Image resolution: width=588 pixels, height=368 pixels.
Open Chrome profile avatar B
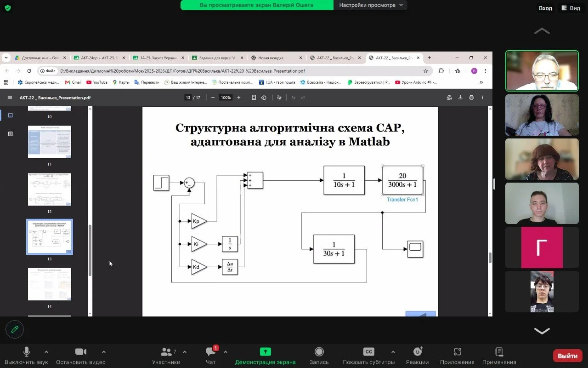[x=474, y=71]
